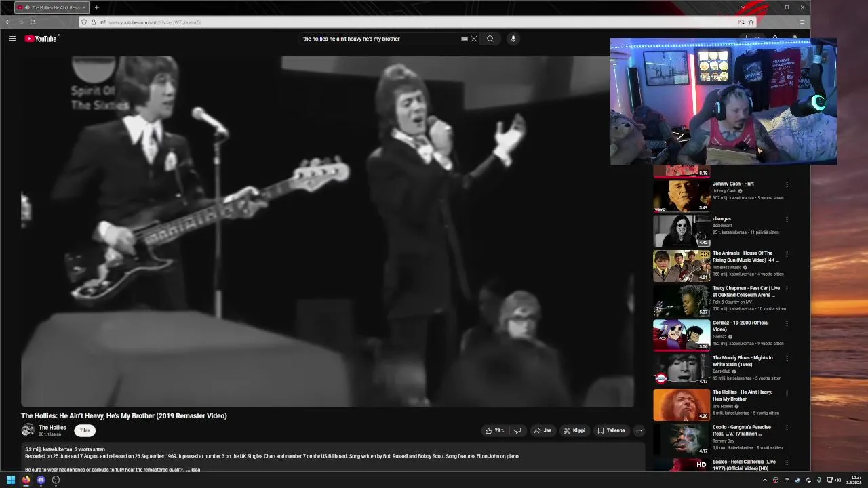This screenshot has width=868, height=488.
Task: Open Beat-Club channel link
Action: point(722,371)
